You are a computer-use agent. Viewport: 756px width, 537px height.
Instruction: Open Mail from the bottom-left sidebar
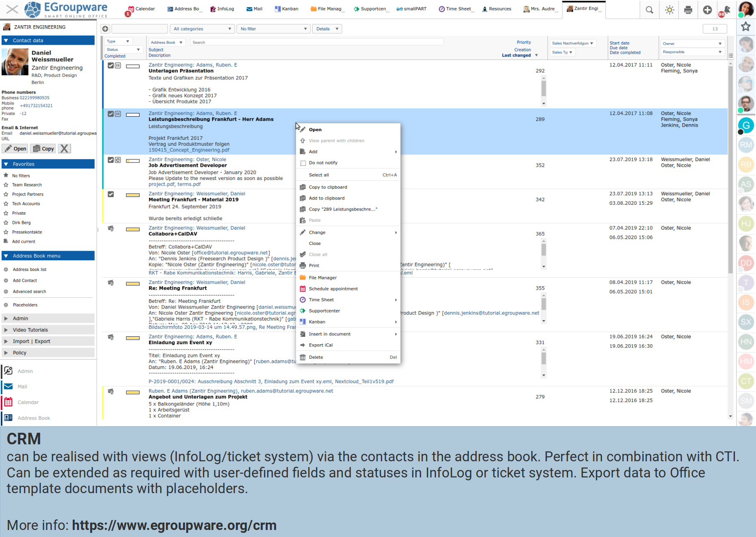click(22, 387)
